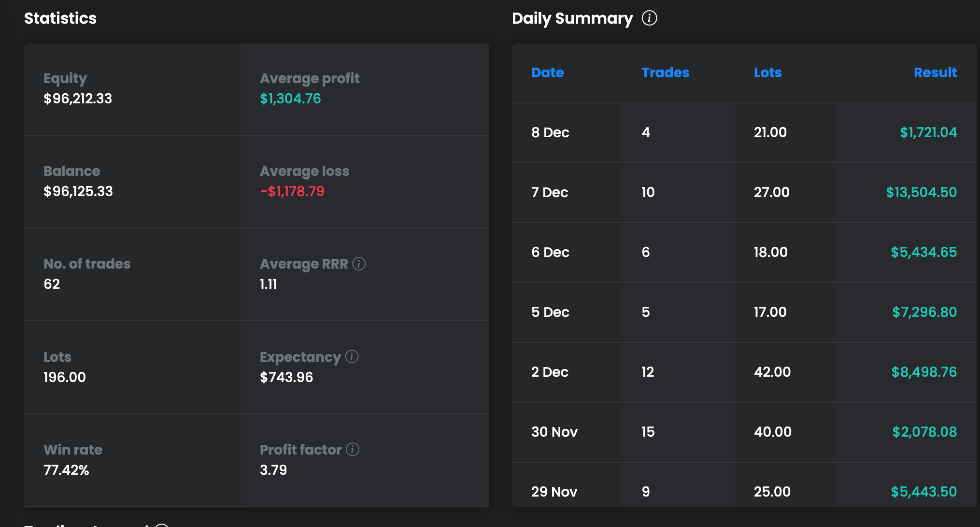The width and height of the screenshot is (980, 527).
Task: Show the Profit factor info icon
Action: click(353, 449)
